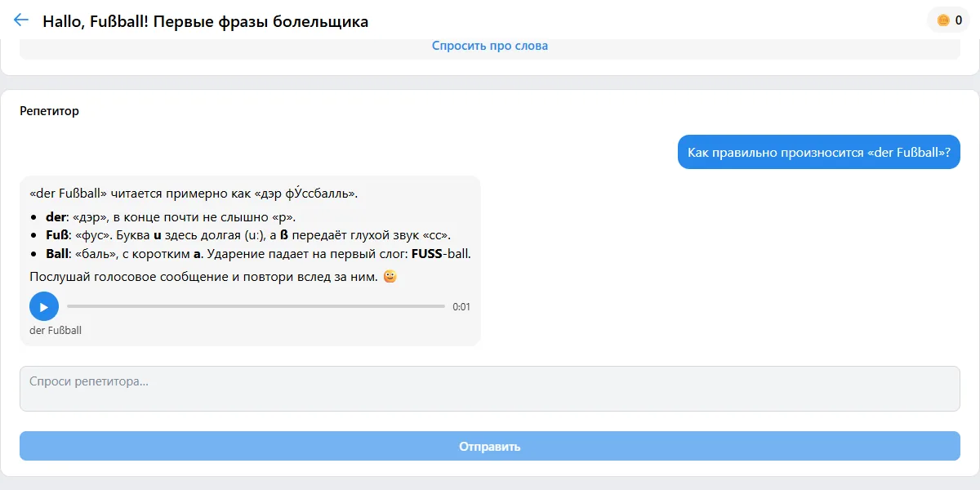Select the user question message bubble
Viewport: 980px width, 490px height.
(819, 152)
